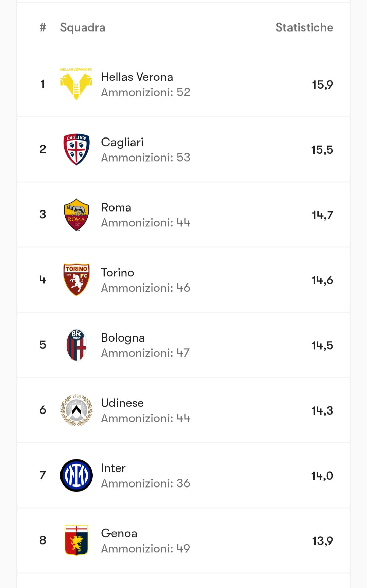Screen dimensions: 367x588
Task: Click the Hellas Verona club crest
Action: (76, 84)
